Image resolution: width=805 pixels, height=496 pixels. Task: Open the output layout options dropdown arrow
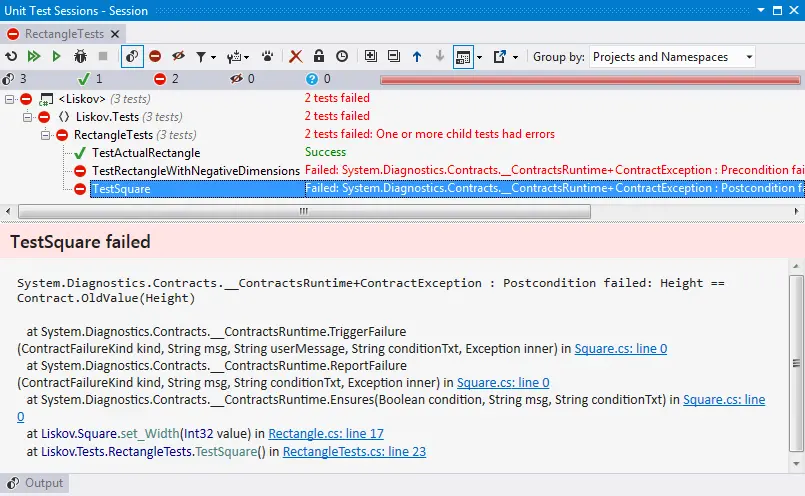click(480, 58)
